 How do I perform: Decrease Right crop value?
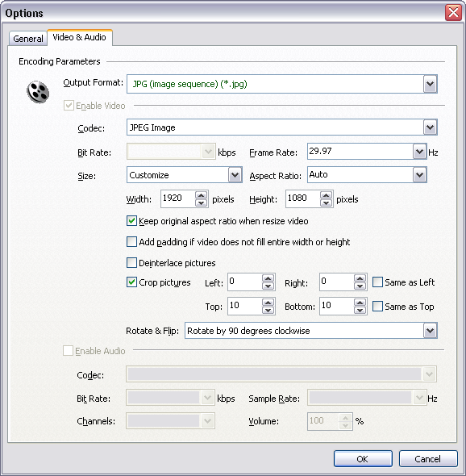[x=360, y=286]
